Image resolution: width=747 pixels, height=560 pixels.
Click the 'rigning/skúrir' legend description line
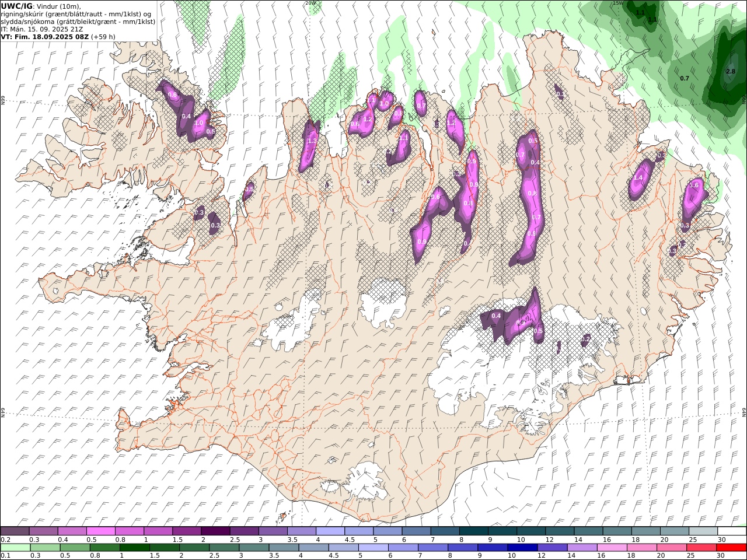coord(76,13)
